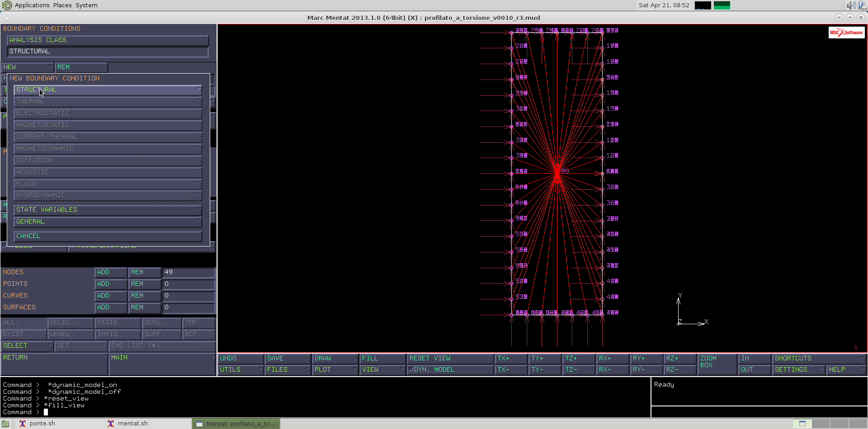Click TZ+ view translation
This screenshot has width=868, height=429.
click(579, 359)
